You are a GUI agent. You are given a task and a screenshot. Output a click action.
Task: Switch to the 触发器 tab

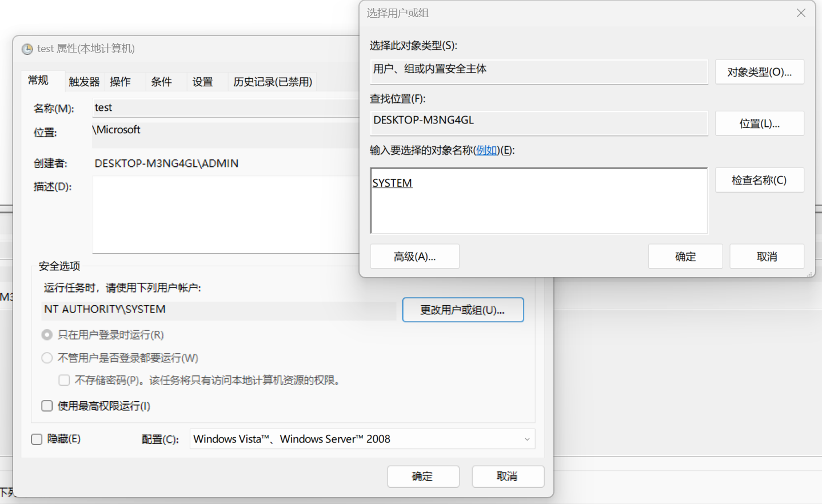coord(84,82)
